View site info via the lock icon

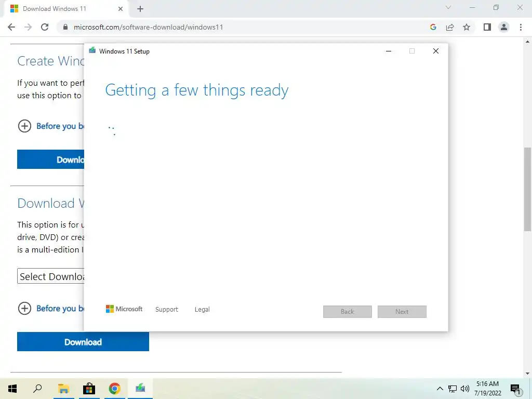pos(65,27)
